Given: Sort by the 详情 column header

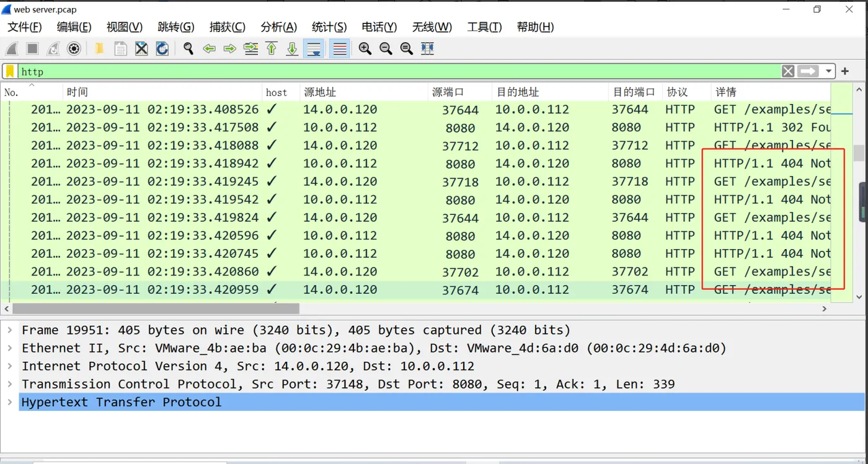Looking at the screenshot, I should pyautogui.click(x=771, y=92).
